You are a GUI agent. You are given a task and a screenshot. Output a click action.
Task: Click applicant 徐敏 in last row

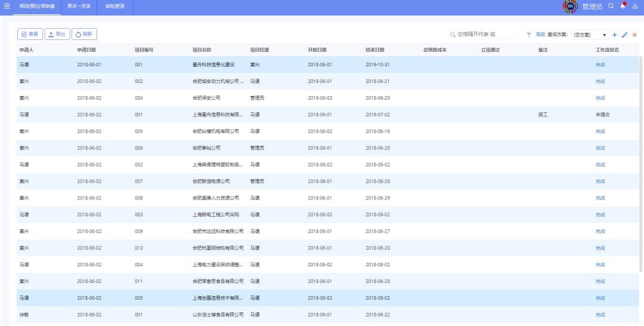click(24, 315)
